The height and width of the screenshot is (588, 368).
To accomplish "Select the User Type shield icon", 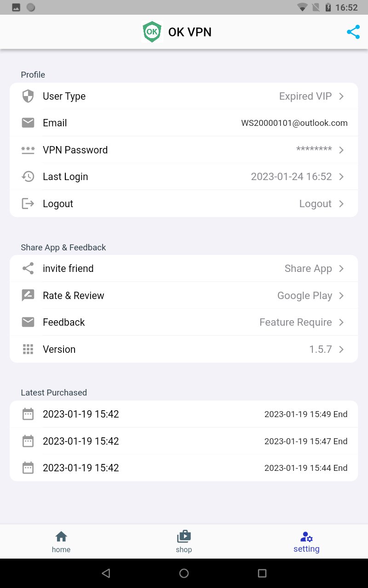I will tap(28, 96).
